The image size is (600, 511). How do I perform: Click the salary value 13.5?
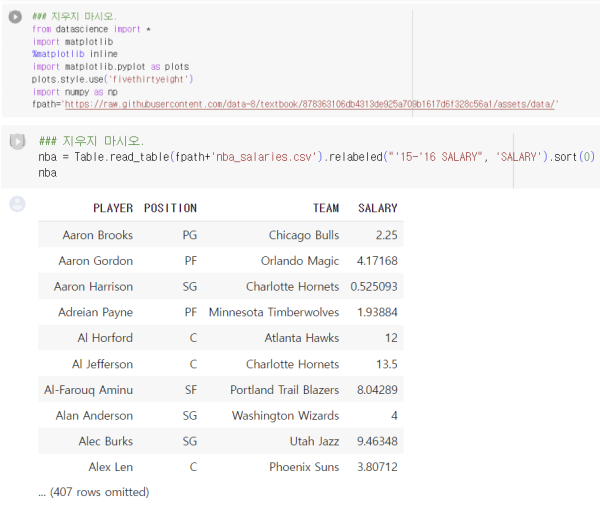pos(386,364)
